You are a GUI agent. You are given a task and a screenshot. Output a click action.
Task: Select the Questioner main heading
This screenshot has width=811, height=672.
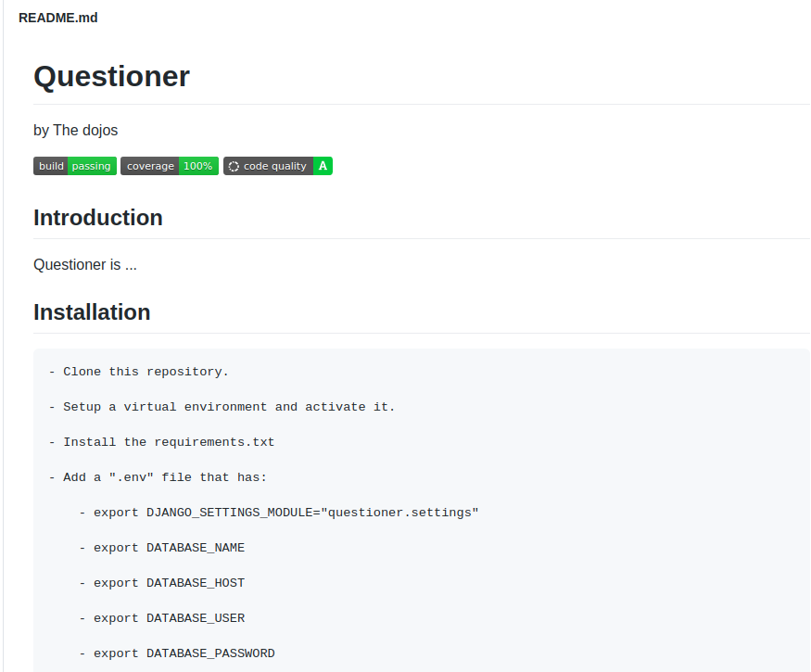point(112,77)
